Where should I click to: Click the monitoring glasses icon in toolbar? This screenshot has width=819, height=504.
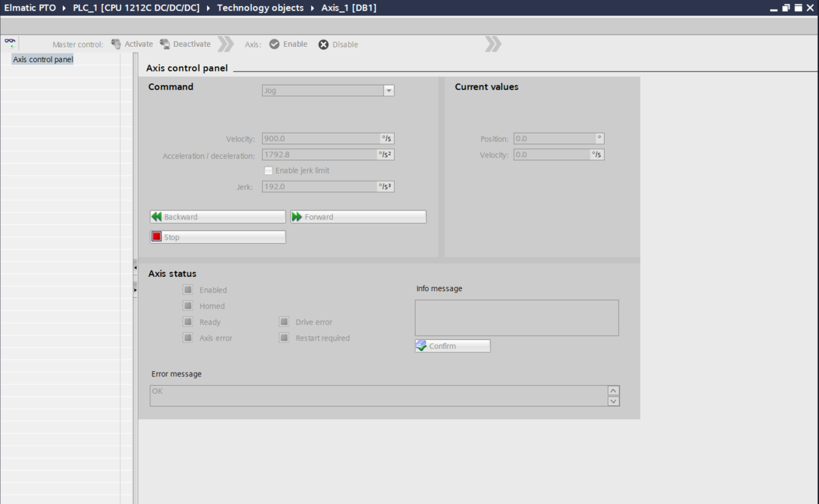click(10, 43)
